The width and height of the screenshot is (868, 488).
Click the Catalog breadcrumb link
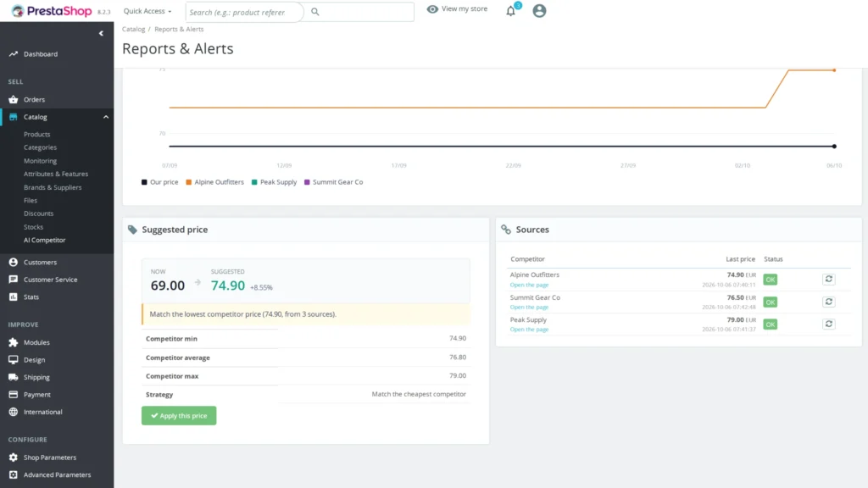pos(133,29)
